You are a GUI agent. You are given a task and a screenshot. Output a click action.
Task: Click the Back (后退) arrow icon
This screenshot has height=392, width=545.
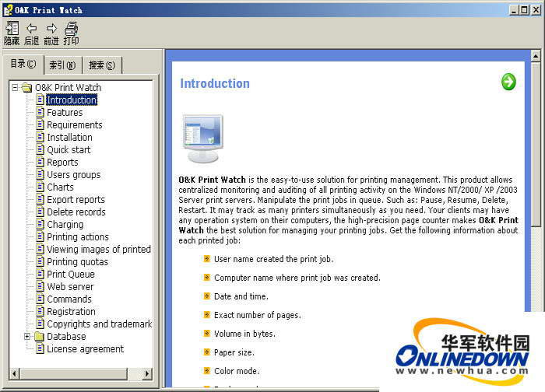32,28
